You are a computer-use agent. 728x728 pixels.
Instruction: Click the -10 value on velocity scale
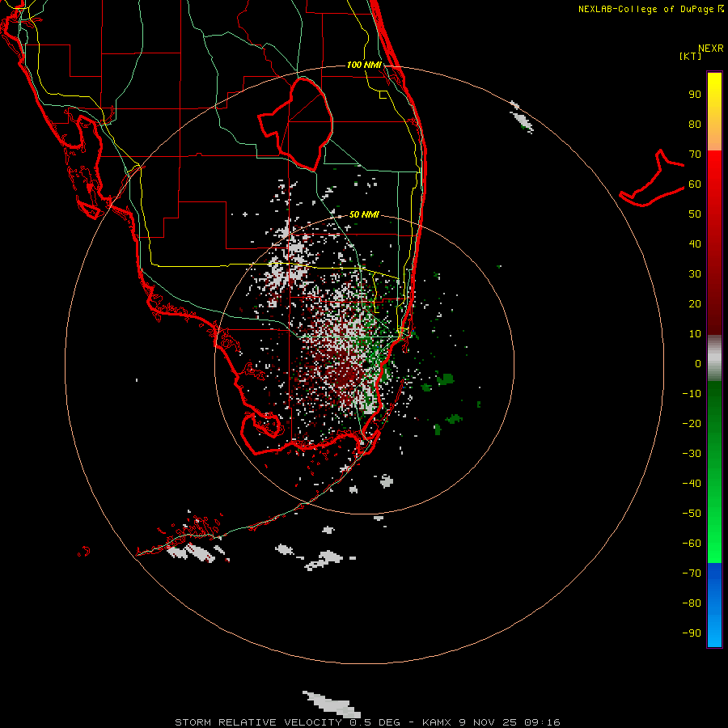692,394
